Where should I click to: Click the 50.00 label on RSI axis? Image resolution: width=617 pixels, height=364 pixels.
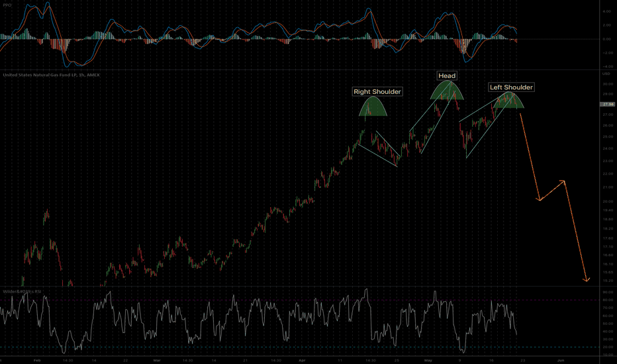pyautogui.click(x=608, y=324)
